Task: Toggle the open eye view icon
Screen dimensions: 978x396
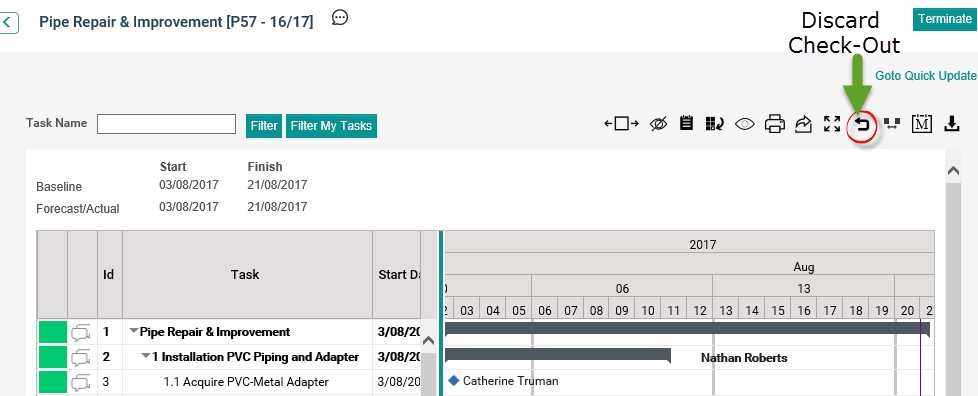Action: (745, 124)
